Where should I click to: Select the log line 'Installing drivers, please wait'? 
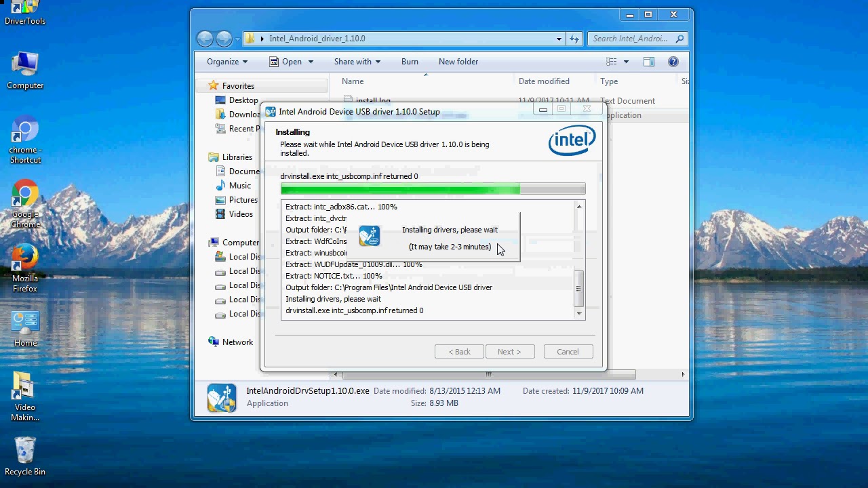click(333, 299)
